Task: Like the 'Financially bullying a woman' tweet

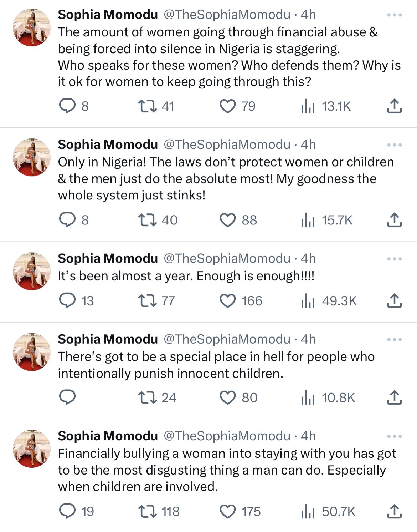Action: [x=228, y=512]
